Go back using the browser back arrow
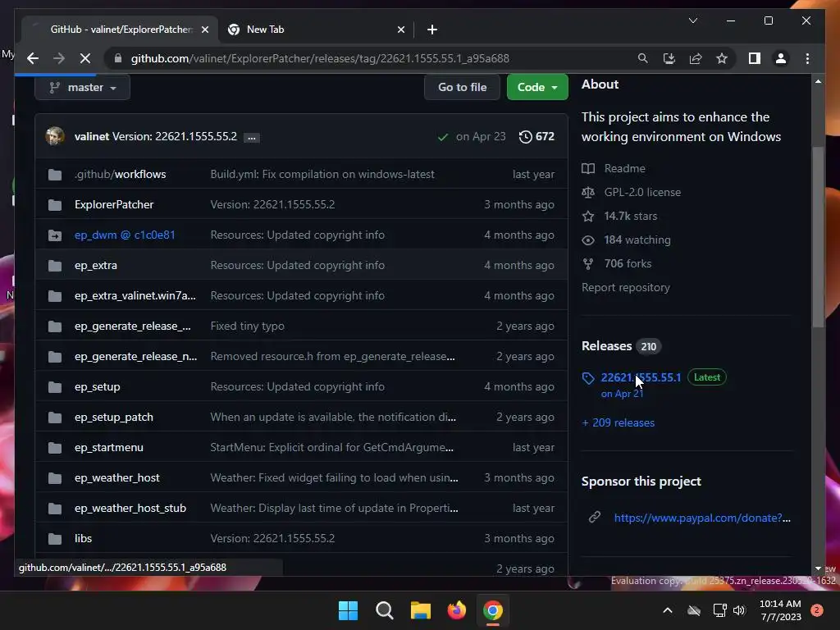This screenshot has width=840, height=630. point(33,58)
